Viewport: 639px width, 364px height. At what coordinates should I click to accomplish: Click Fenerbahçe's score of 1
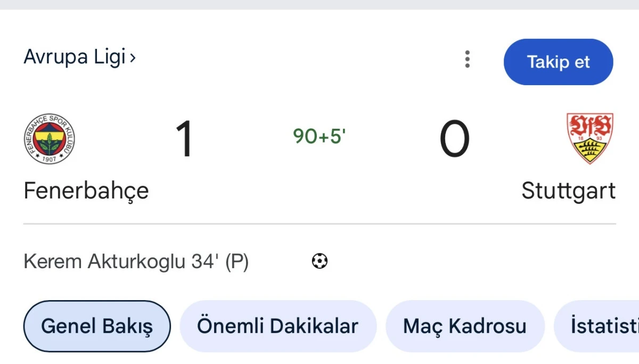coord(184,139)
